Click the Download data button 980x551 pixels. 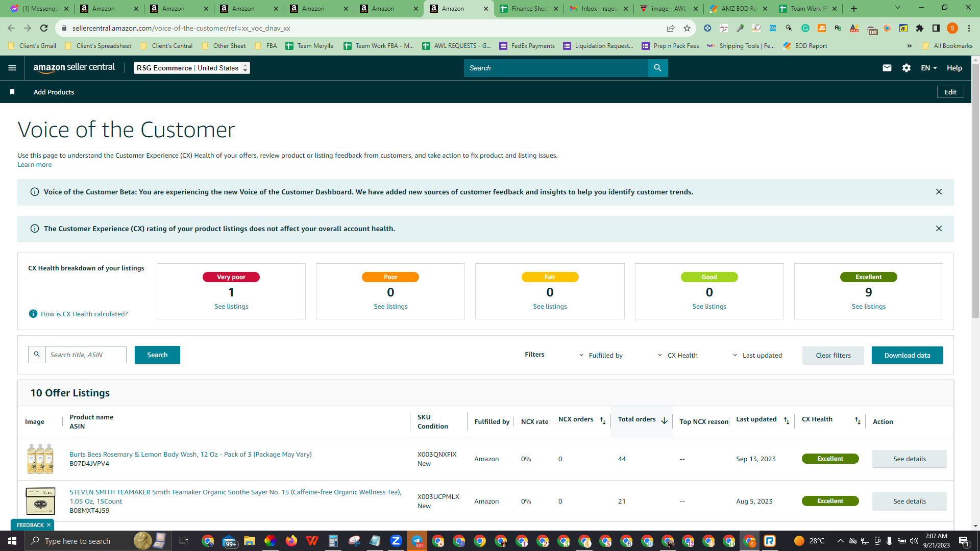(x=907, y=355)
